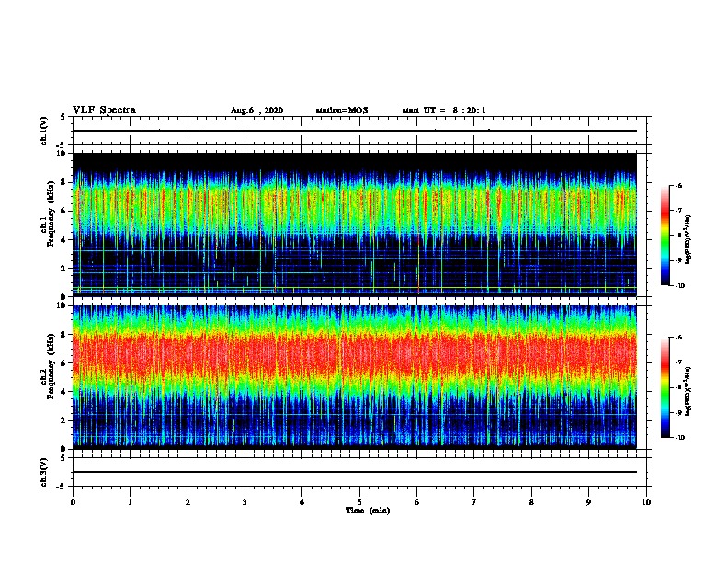Click the "0" tick on the time axis

click(x=73, y=502)
